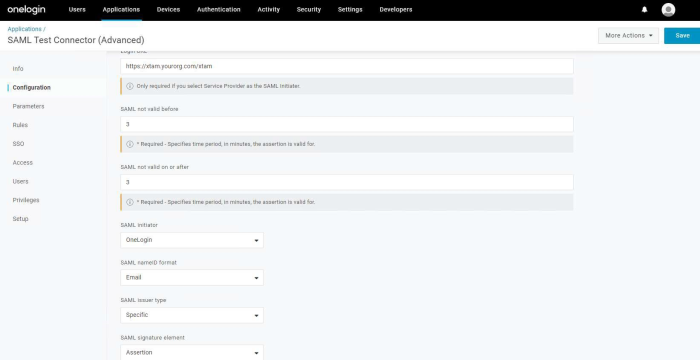Open the notifications bell
Screen dimensions: 700x360
(x=644, y=9)
